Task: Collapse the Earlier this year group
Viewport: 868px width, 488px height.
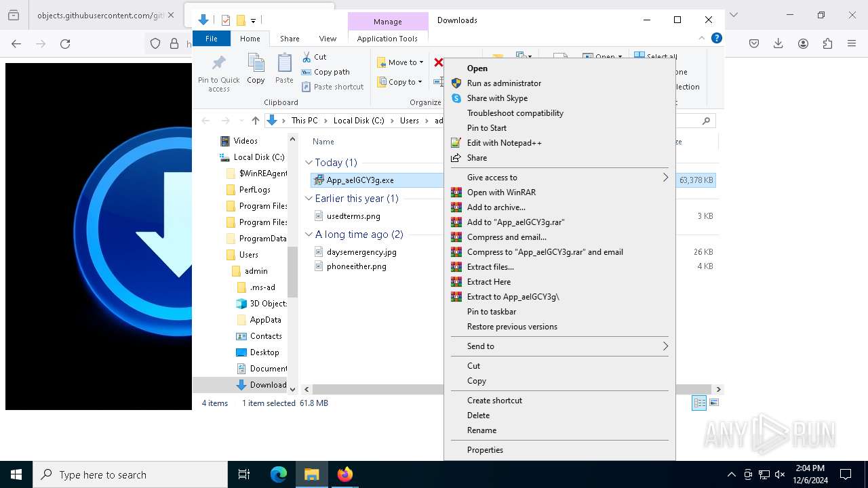Action: (x=309, y=199)
